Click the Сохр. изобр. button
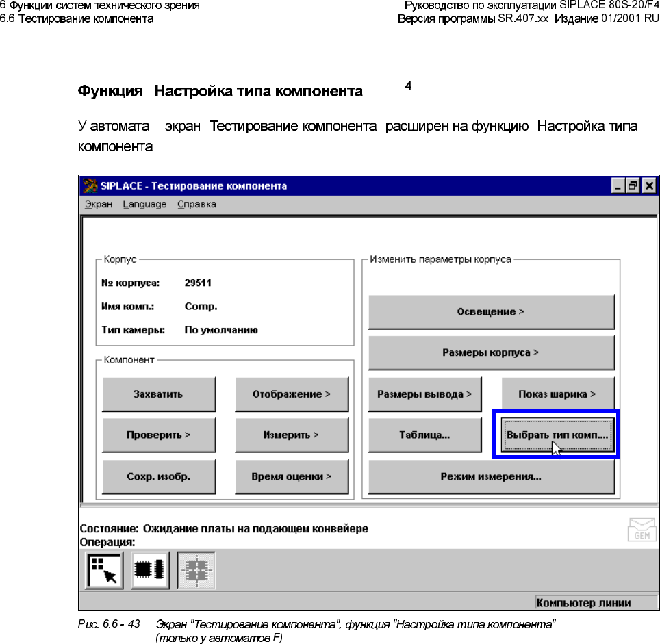660x644 pixels. pos(159,476)
